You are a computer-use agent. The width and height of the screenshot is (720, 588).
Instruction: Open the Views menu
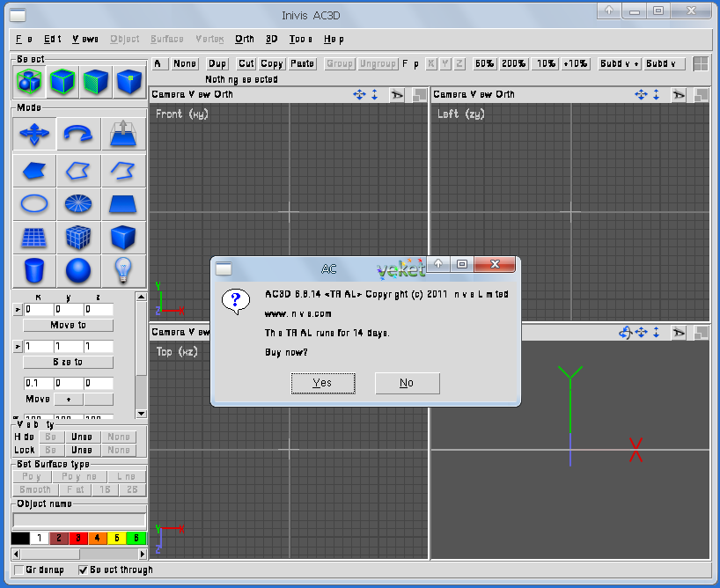pyautogui.click(x=85, y=39)
